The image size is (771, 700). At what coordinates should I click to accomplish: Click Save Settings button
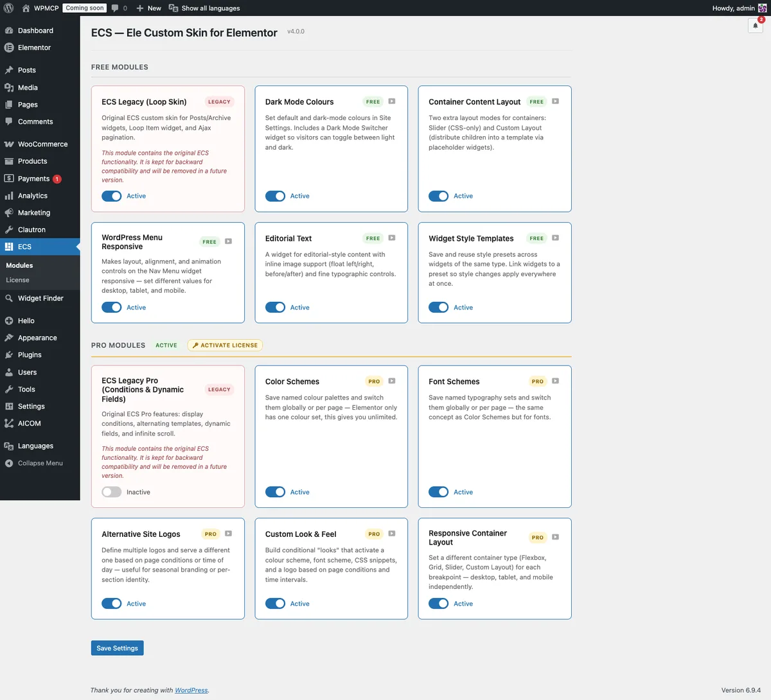click(117, 648)
